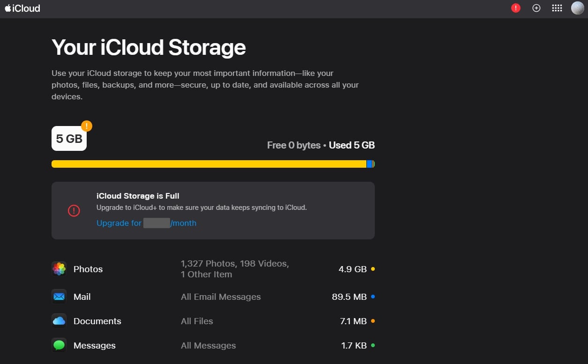Click the 'Used 5 GB' text
The image size is (588, 364).
(x=352, y=145)
